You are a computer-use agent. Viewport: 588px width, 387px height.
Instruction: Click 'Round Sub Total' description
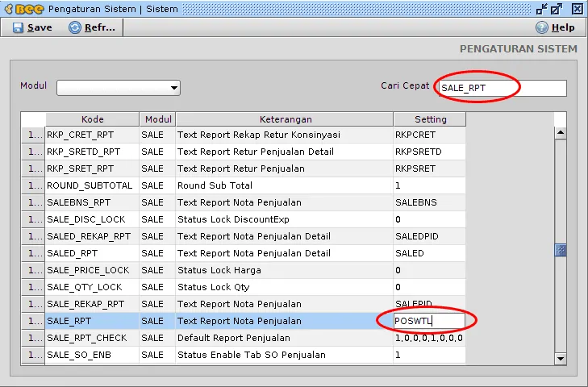pyautogui.click(x=215, y=185)
